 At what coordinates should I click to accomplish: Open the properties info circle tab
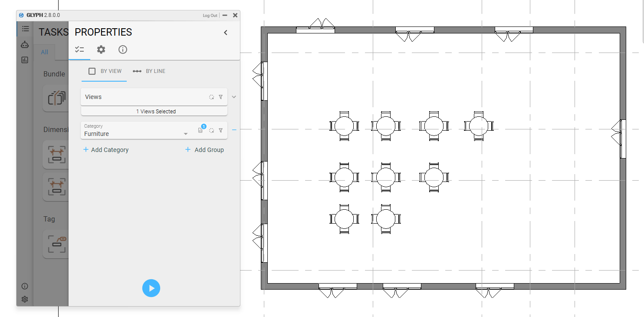tap(123, 50)
